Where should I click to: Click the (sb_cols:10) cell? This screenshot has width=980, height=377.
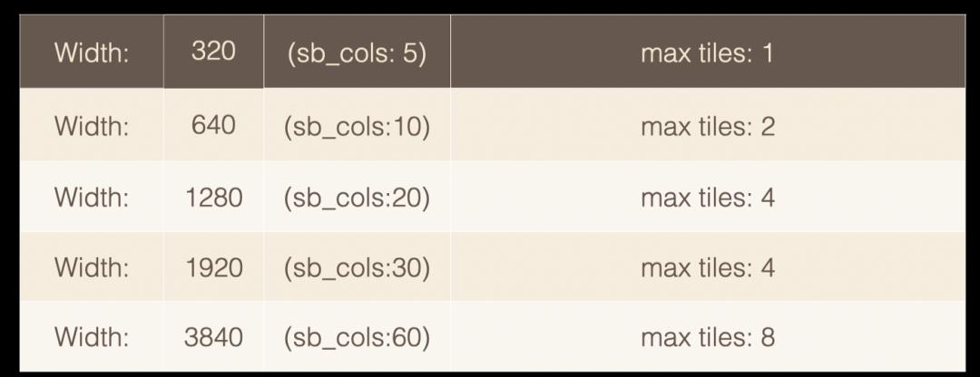[357, 126]
